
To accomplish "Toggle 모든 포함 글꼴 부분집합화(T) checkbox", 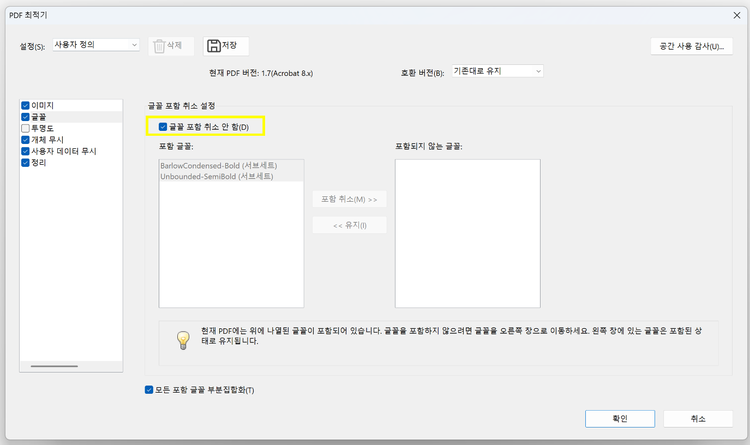I will tap(149, 389).
